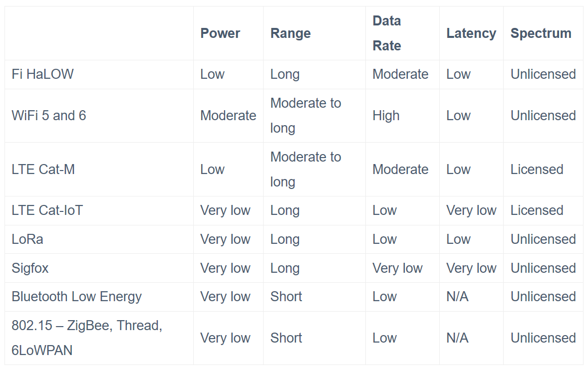The height and width of the screenshot is (367, 588).
Task: Click the Very low data rate cell for Sigfox
Action: tap(397, 268)
